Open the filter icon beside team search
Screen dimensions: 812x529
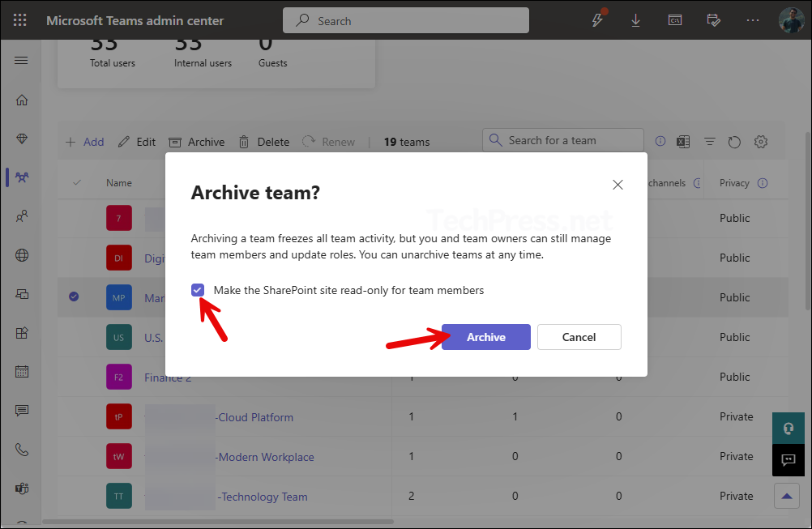[709, 141]
